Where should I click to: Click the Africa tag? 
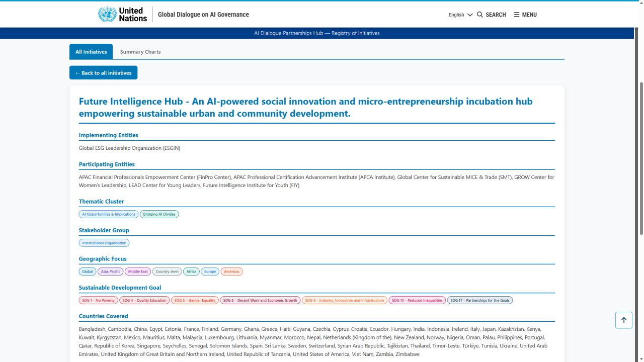coord(191,271)
